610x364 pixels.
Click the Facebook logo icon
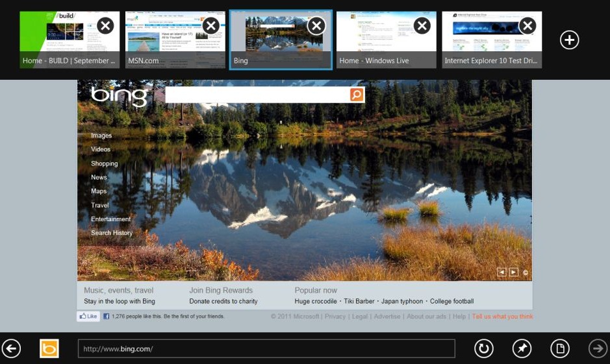tap(106, 316)
